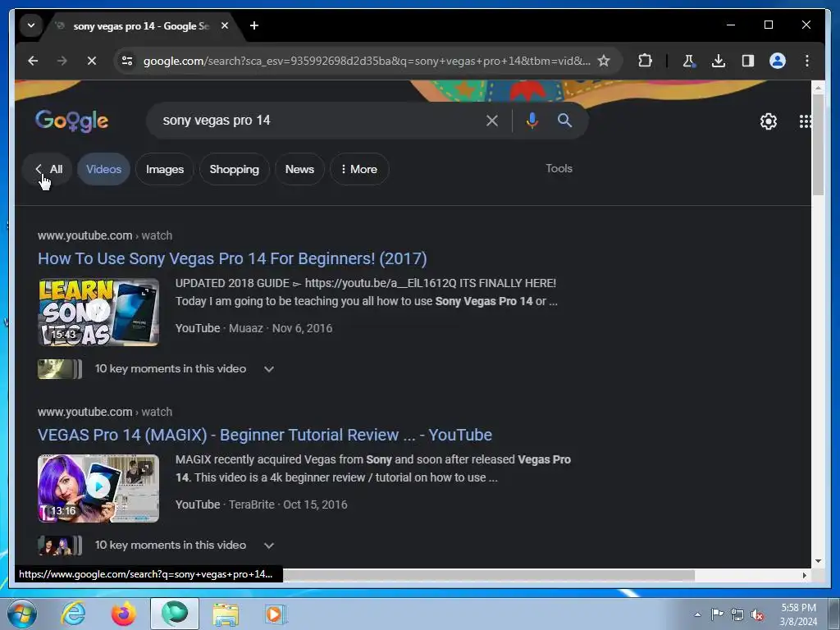Open the network tray icon

pos(737,614)
